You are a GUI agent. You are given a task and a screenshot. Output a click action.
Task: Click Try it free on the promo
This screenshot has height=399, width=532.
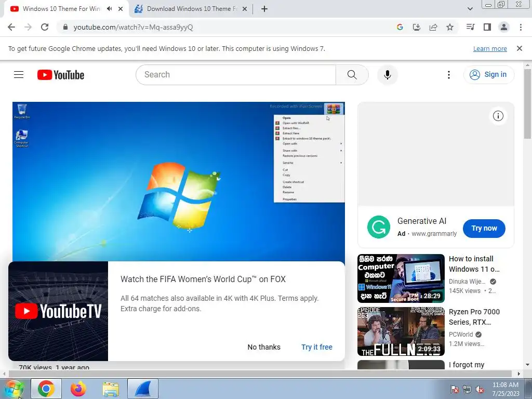coord(317,347)
